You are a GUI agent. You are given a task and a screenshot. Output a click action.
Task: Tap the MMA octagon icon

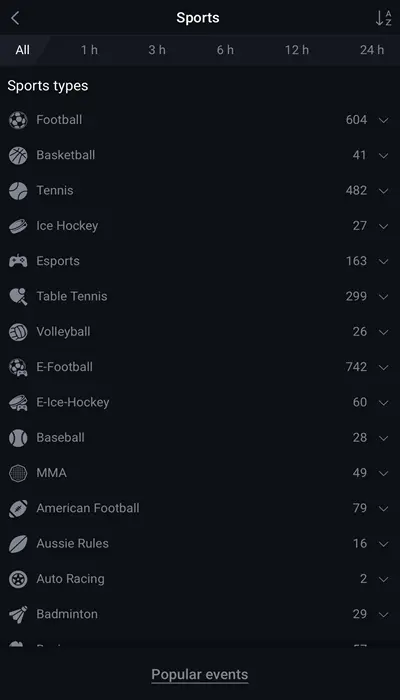coord(18,473)
